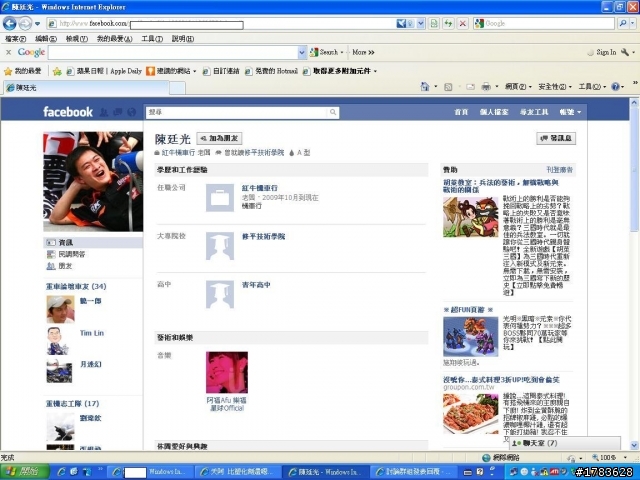The width and height of the screenshot is (640, 480).
Task: Click the add to favorites bar icon
Action: pos(57,71)
